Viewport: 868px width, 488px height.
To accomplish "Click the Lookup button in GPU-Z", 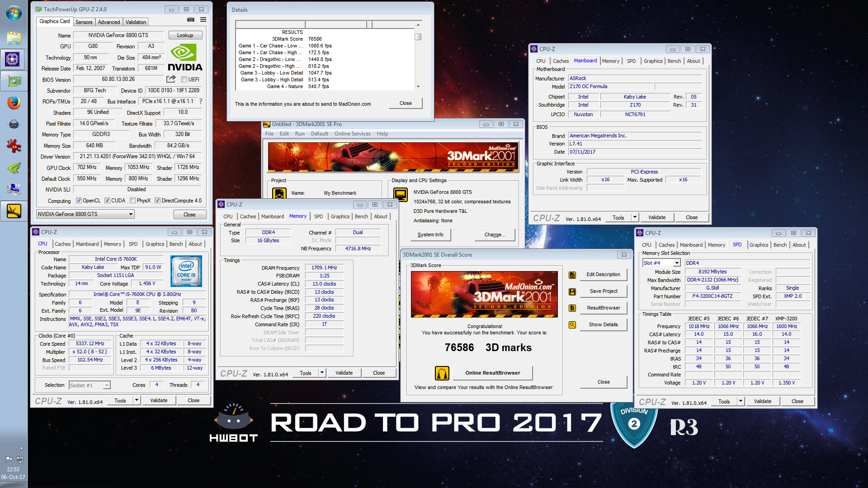I will point(185,35).
